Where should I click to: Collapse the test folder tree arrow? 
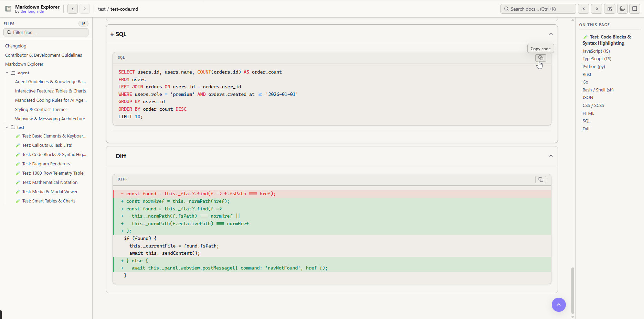coord(7,127)
